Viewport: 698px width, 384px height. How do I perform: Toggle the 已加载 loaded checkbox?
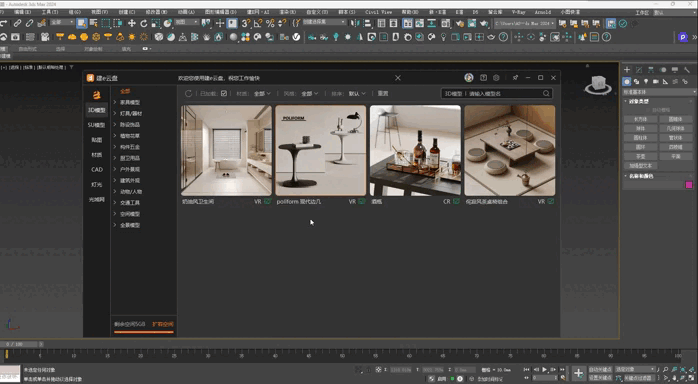[x=224, y=93]
